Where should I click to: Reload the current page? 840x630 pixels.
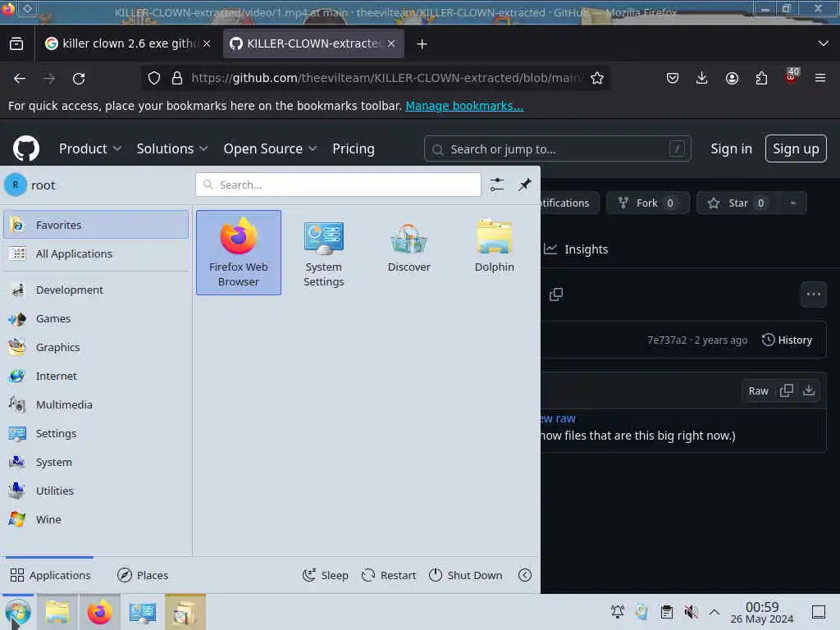tap(79, 78)
